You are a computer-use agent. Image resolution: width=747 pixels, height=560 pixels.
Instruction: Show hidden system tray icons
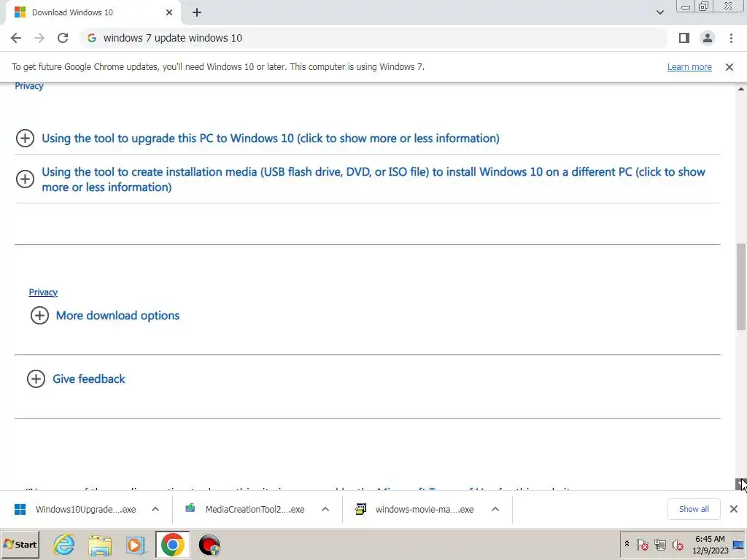627,544
